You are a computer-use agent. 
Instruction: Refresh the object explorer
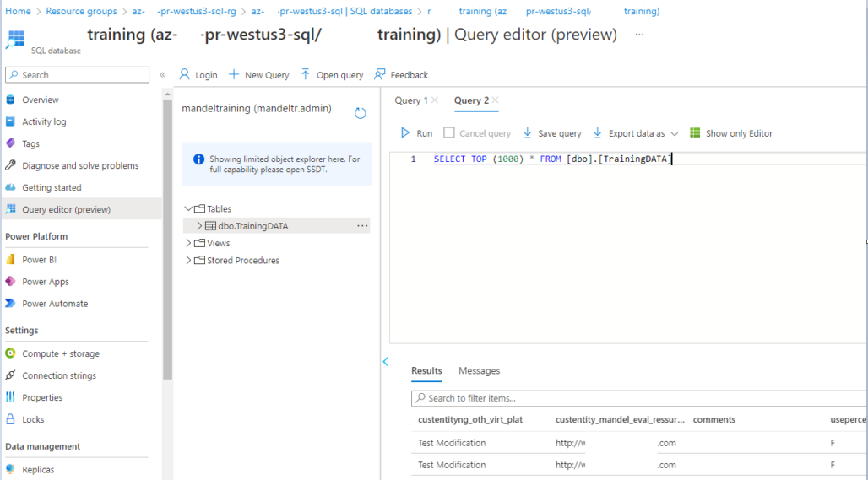(x=361, y=113)
